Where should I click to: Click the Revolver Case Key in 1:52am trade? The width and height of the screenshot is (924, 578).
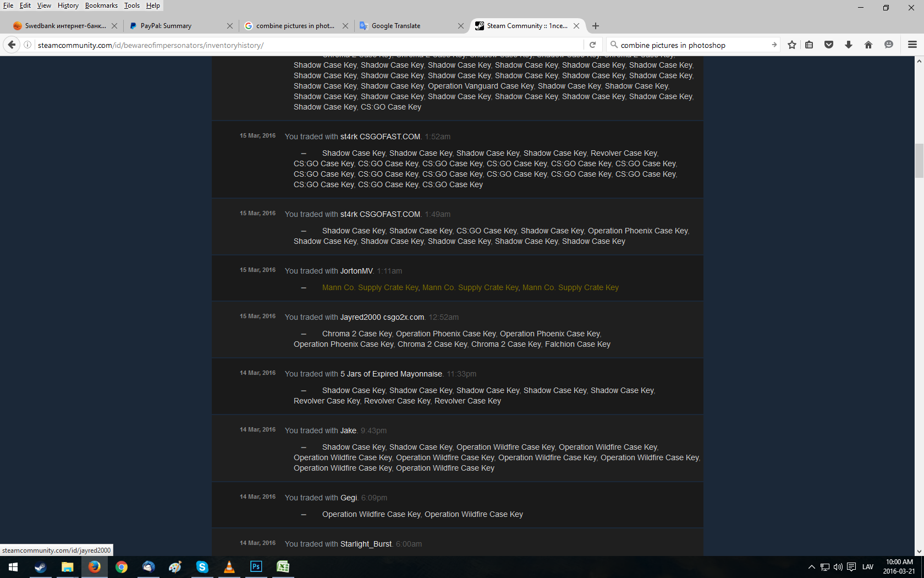(624, 153)
